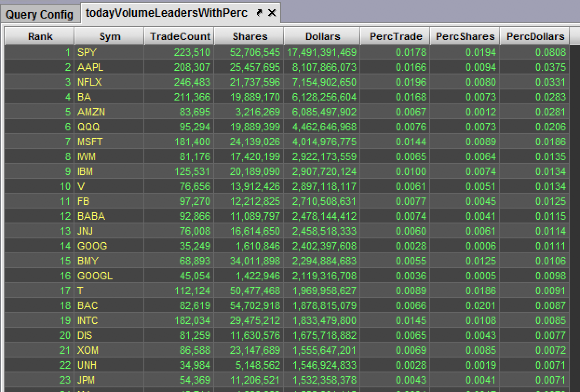Viewport: 580px width, 392px height.
Task: Select BABA trade count 92,866
Action: point(179,216)
